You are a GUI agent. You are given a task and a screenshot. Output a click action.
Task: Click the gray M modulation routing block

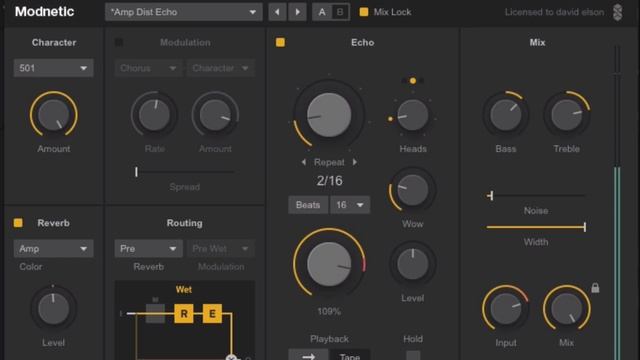pyautogui.click(x=156, y=313)
